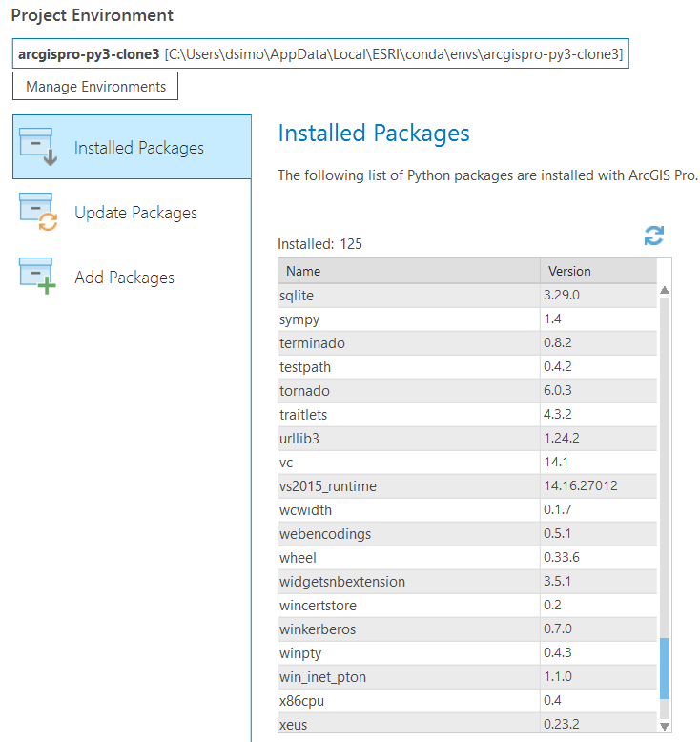Screen dimensions: 700x742
Task: Click the Project Environment heading
Action: point(93,15)
